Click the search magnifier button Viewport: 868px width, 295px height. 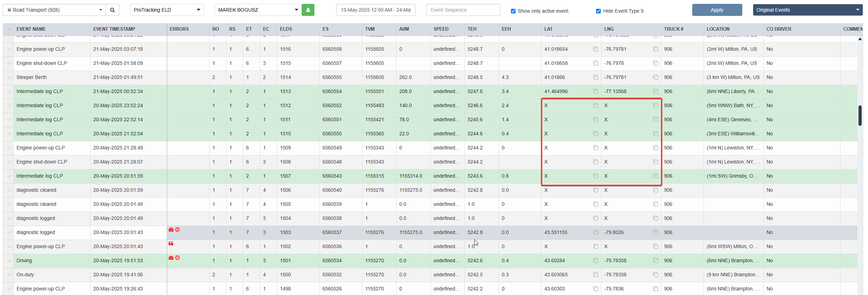point(112,10)
